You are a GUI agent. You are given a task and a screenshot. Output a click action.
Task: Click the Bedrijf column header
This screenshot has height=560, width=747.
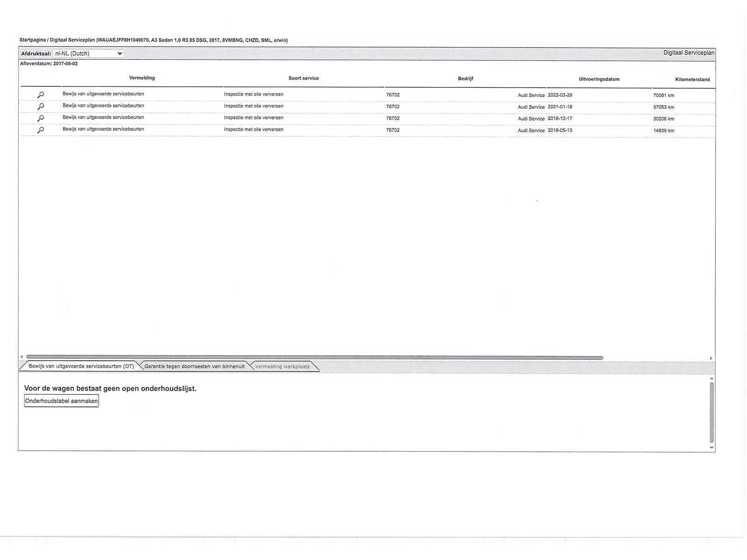(x=465, y=79)
